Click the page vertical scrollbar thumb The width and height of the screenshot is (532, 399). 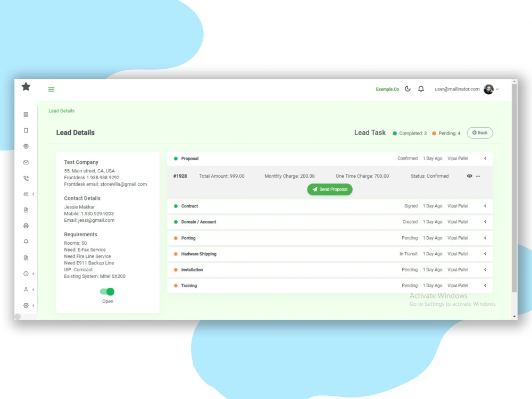tap(514, 188)
